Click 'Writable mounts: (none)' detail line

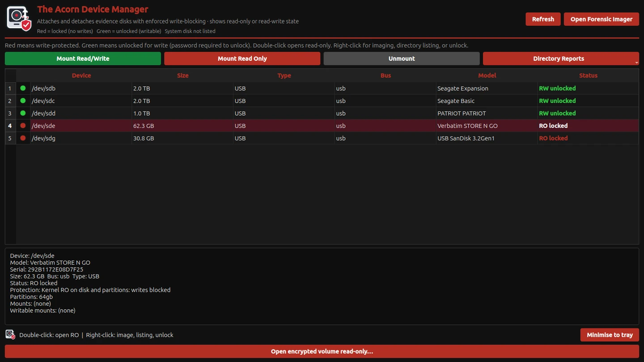pos(42,310)
